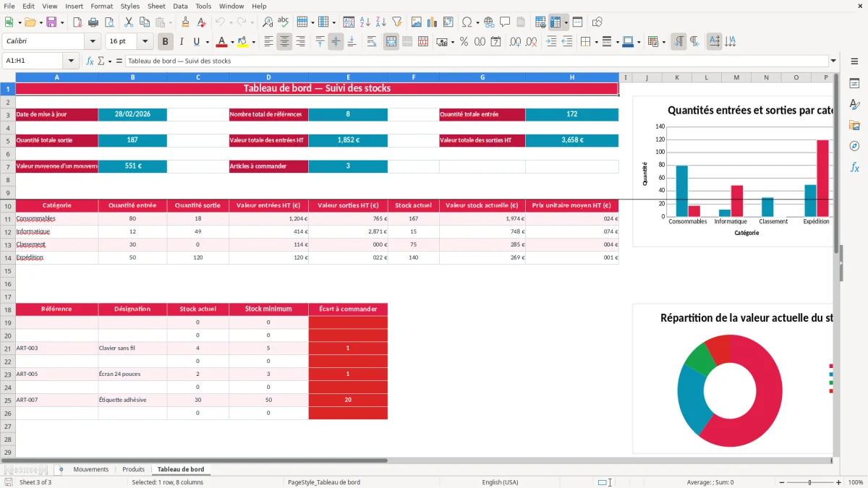Viewport: 868px width, 488px height.
Task: Click the zoom slider handle
Action: point(809,482)
